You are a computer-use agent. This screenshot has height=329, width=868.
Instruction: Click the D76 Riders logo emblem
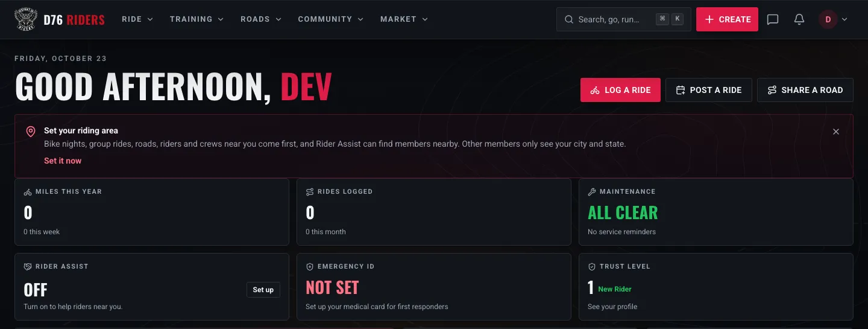point(26,19)
